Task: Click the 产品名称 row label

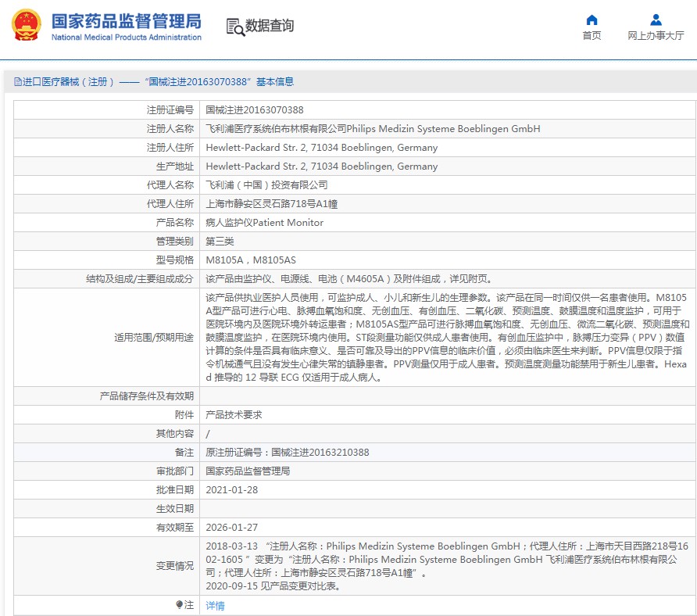Action: click(x=175, y=222)
